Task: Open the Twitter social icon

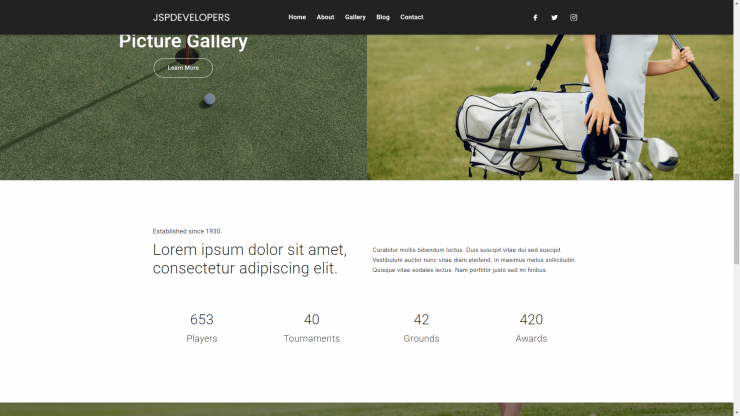Action: coord(554,17)
